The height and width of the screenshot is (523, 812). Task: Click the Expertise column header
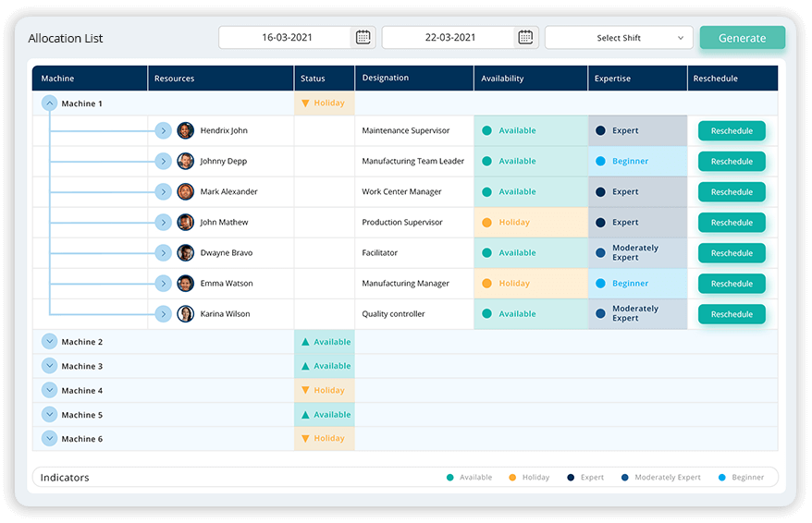(x=612, y=79)
